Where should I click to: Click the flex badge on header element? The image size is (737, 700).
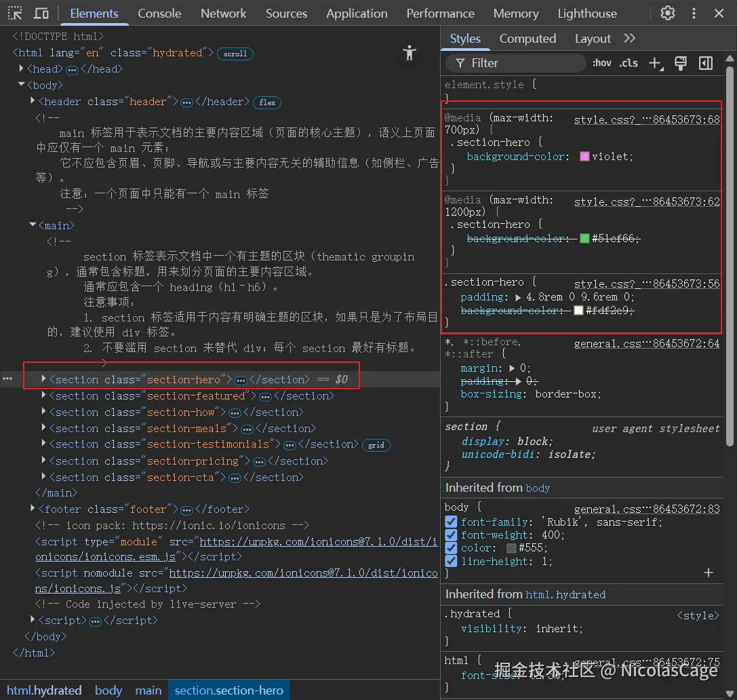(x=267, y=102)
